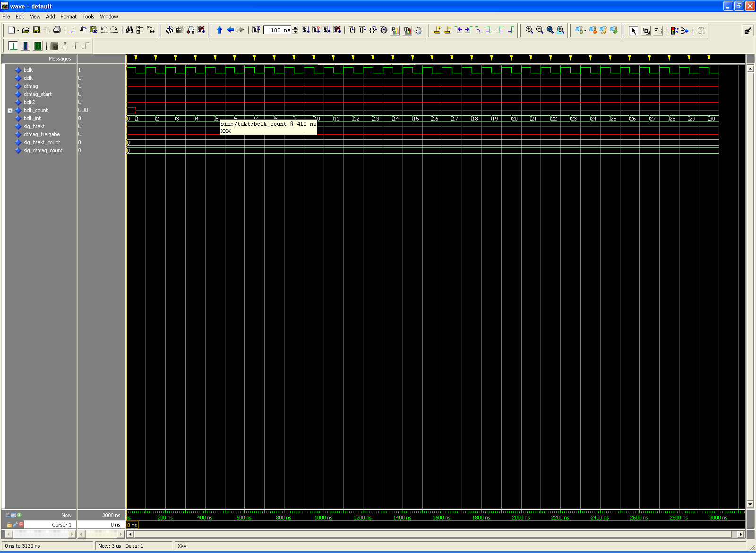Open the File menu
756x553 pixels.
(6, 17)
